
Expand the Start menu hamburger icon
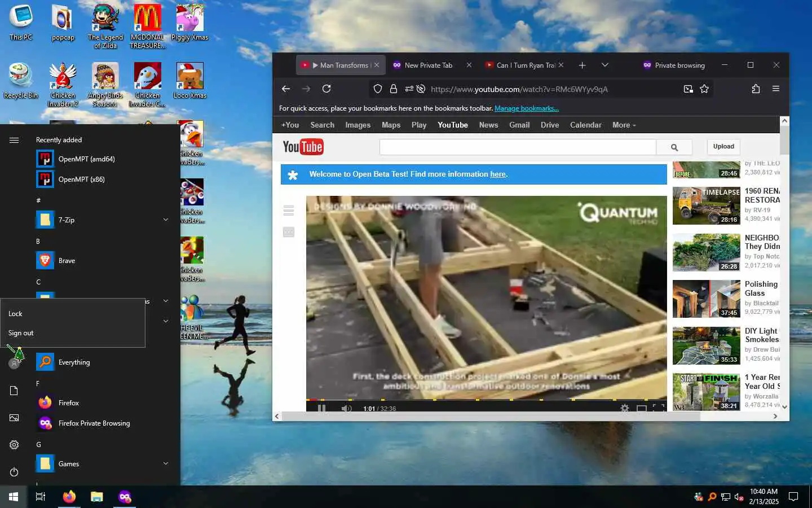(14, 140)
